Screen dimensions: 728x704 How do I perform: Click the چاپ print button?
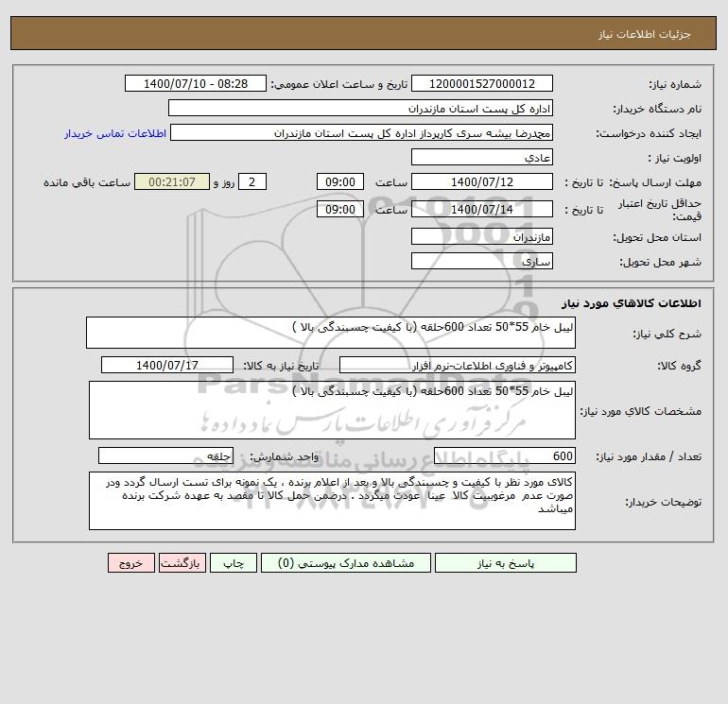(x=234, y=563)
